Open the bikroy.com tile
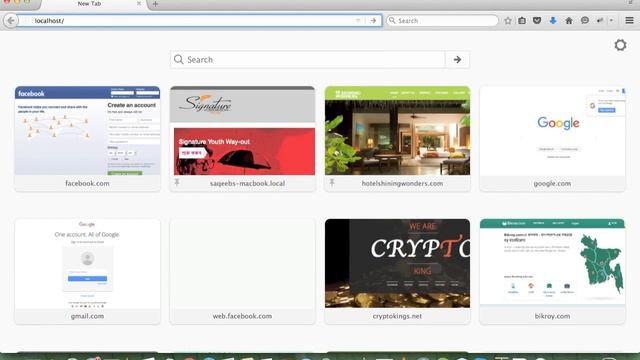Viewport: 640px width, 360px height. (553, 271)
